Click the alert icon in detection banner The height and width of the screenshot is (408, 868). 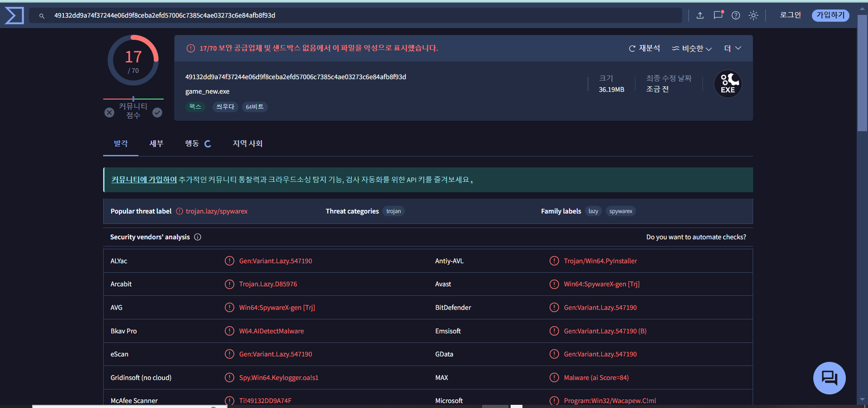coord(191,48)
